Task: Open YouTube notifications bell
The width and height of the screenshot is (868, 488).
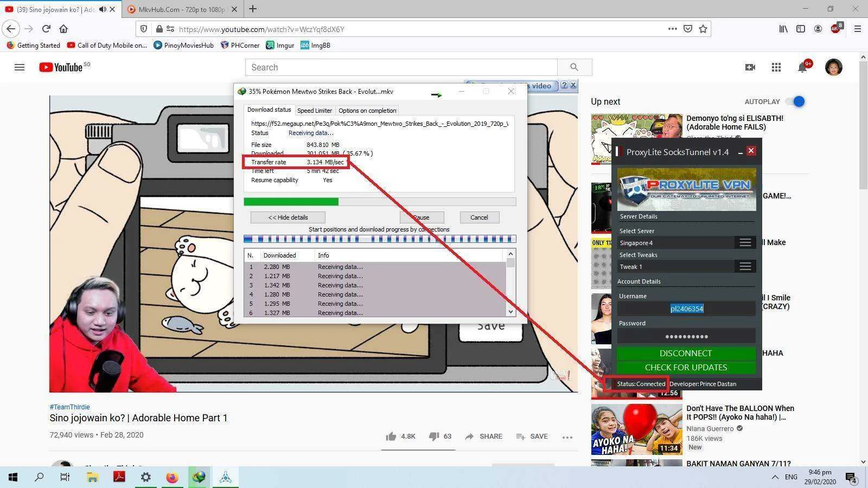Action: coord(803,67)
